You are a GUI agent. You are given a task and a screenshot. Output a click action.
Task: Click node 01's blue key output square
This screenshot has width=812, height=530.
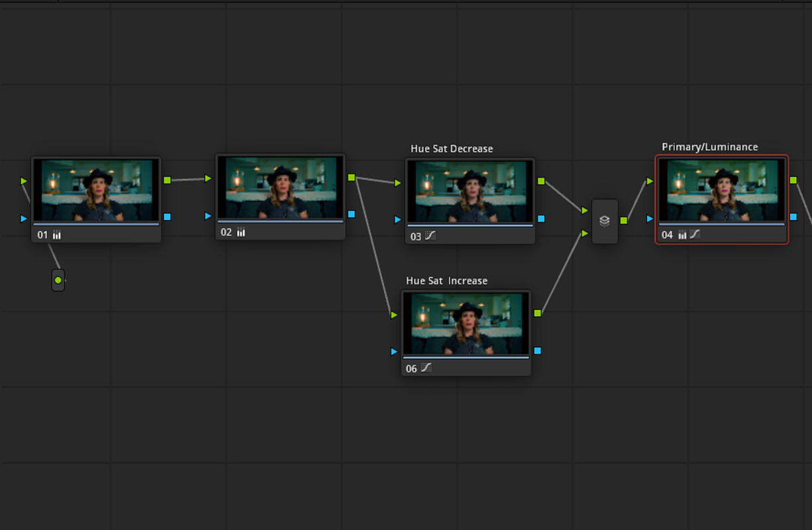tap(167, 217)
